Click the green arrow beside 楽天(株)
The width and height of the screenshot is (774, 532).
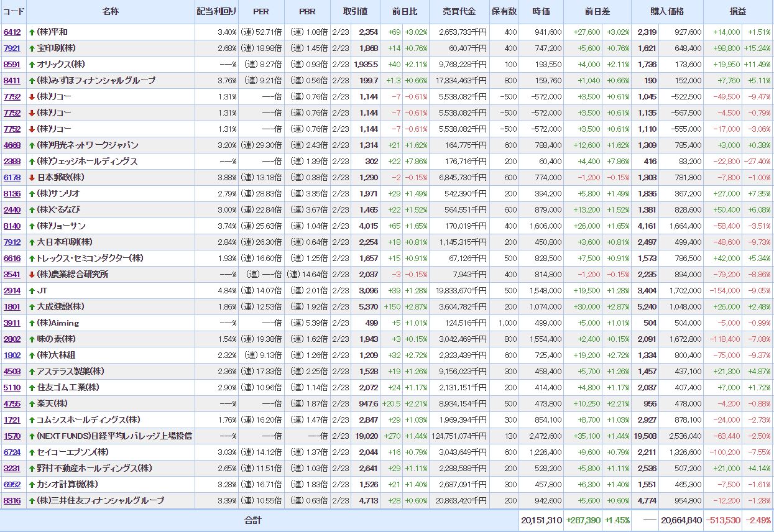(x=32, y=404)
